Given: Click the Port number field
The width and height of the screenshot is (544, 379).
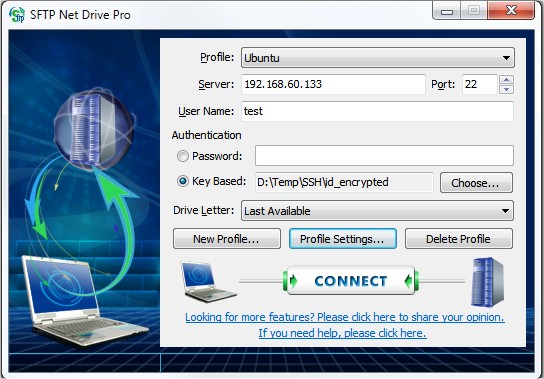Looking at the screenshot, I should 480,84.
